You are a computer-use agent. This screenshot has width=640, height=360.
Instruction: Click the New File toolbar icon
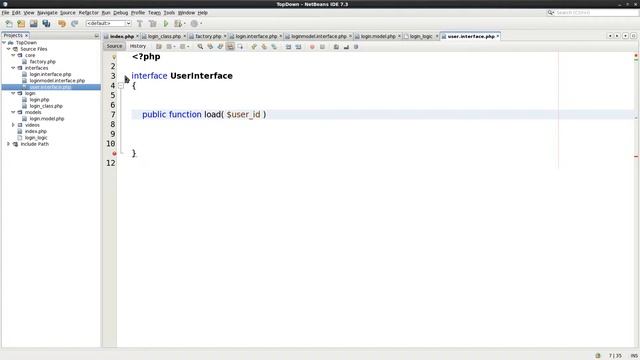point(9,24)
